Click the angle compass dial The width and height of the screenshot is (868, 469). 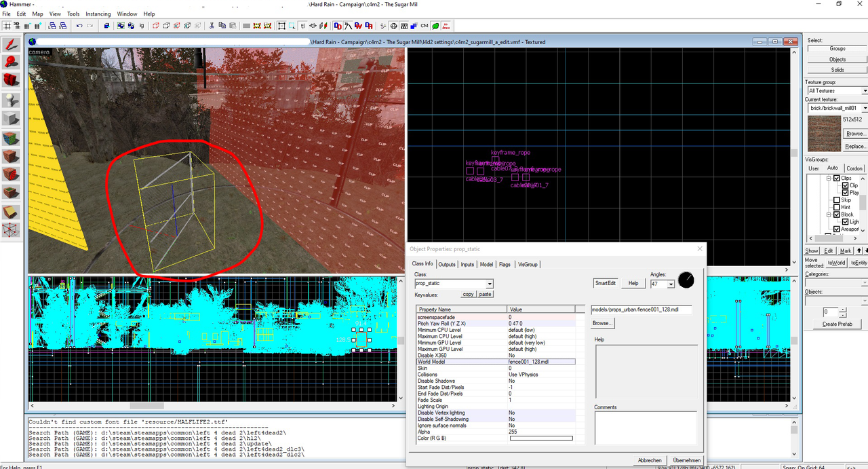pyautogui.click(x=686, y=280)
